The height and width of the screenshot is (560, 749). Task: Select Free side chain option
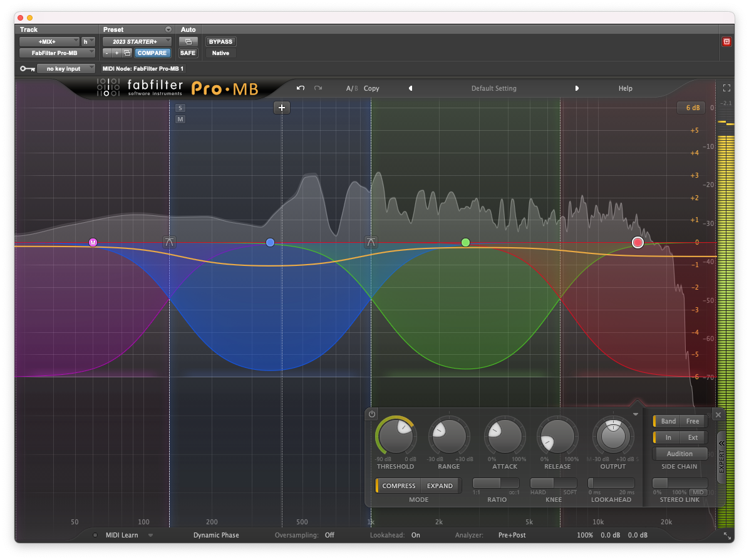[x=693, y=421]
